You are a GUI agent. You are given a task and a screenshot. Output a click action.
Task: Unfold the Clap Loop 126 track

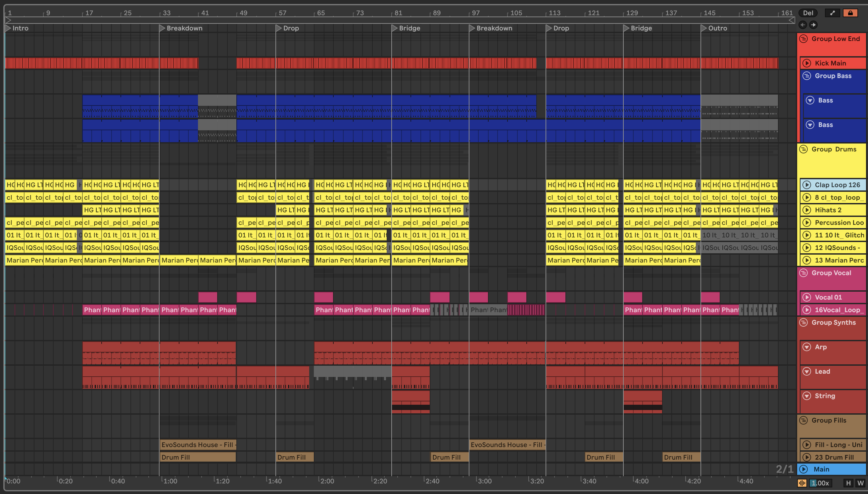point(807,185)
